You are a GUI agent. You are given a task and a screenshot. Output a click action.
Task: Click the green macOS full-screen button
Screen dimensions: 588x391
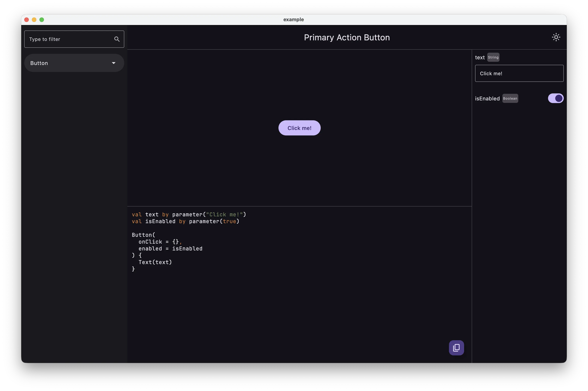[x=42, y=20]
